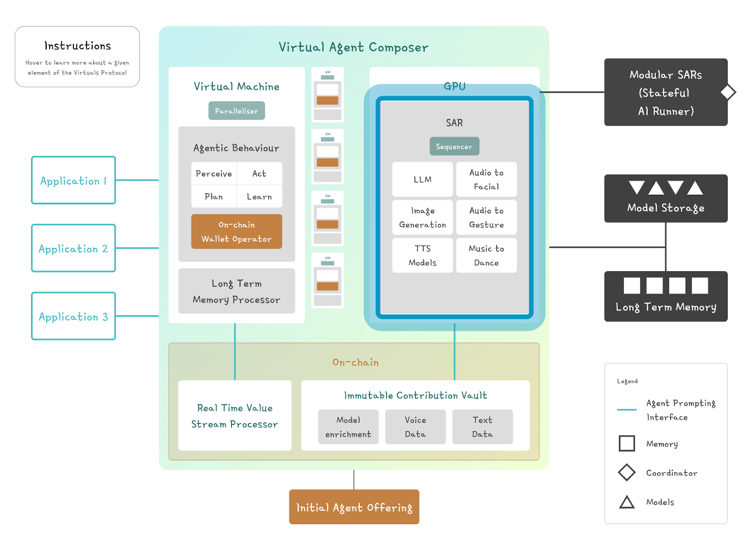Select the Application 1 tab
The image size is (756, 553).
pos(73,181)
